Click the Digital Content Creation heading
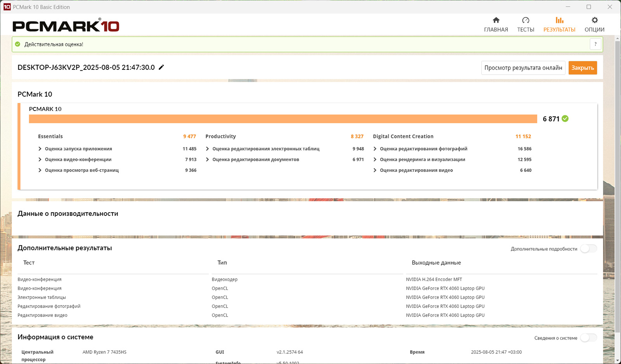The image size is (621, 364). [x=403, y=137]
